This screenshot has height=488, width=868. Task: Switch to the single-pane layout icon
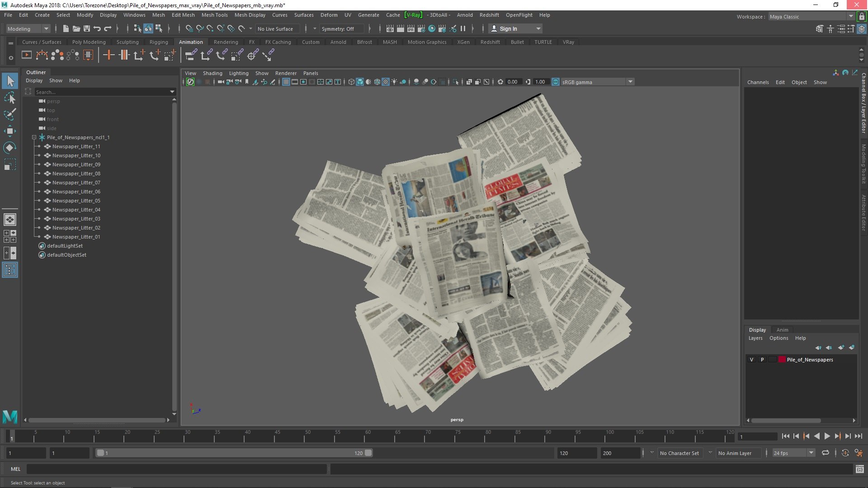10,220
